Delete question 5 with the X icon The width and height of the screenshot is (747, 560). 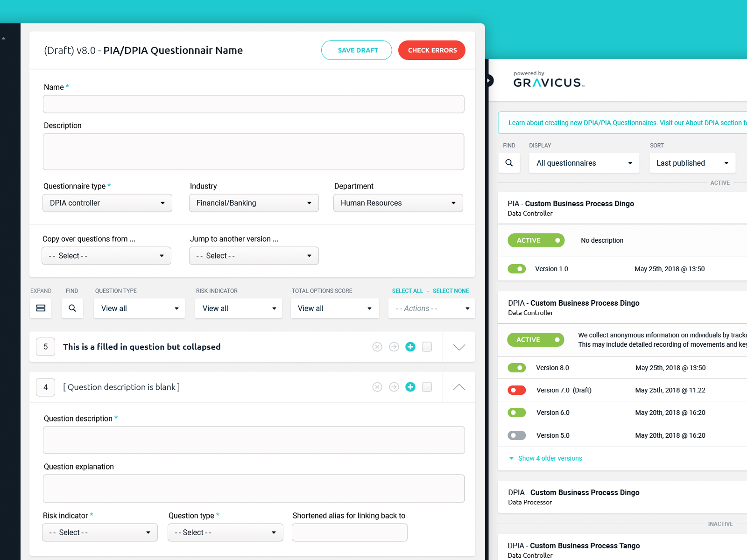(x=377, y=347)
